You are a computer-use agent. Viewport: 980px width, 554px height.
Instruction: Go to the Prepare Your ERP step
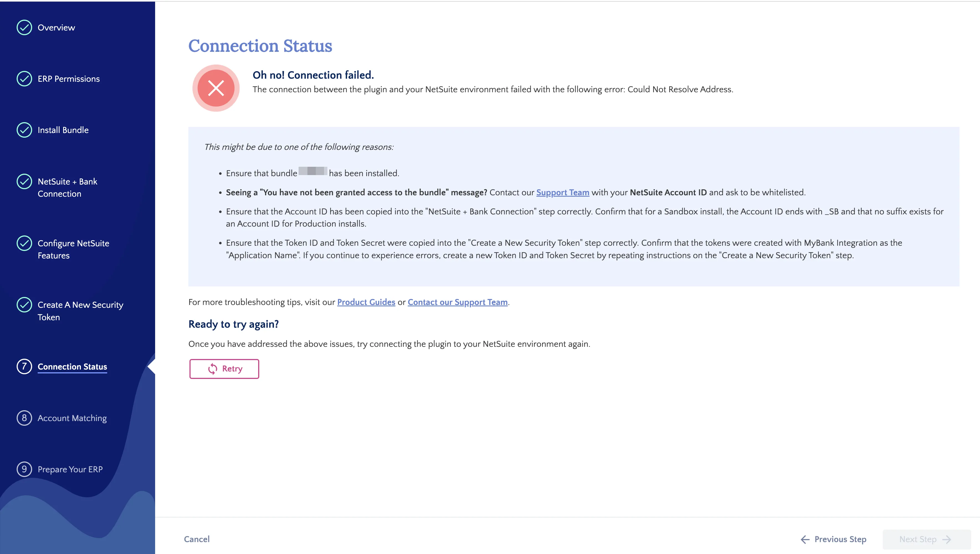pos(70,469)
